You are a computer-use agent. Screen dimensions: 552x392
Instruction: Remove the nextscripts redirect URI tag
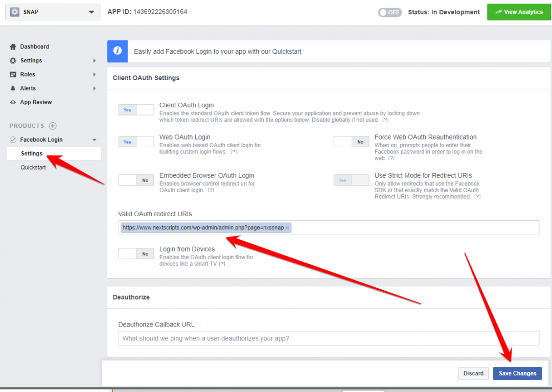[x=287, y=227]
